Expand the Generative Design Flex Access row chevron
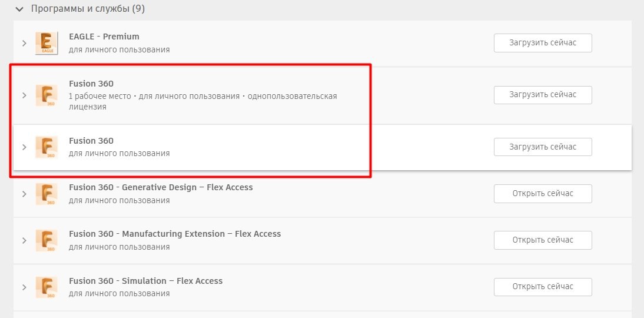 coord(24,194)
